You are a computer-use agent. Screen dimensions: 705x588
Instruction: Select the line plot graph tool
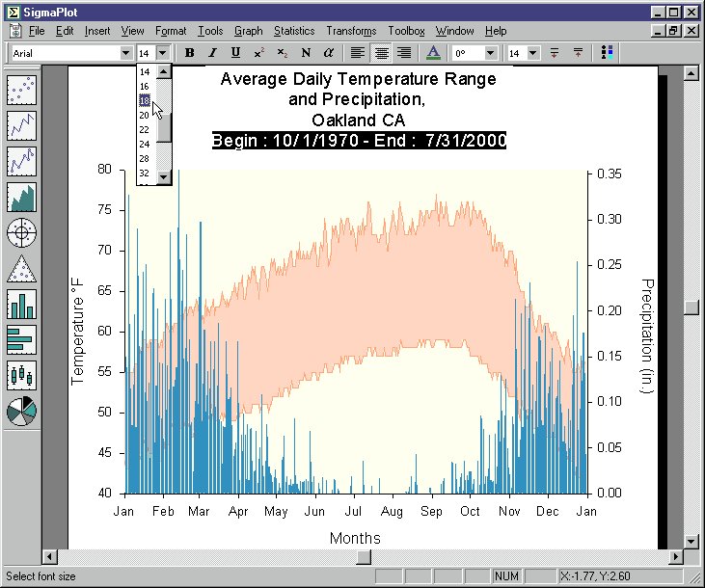click(21, 125)
